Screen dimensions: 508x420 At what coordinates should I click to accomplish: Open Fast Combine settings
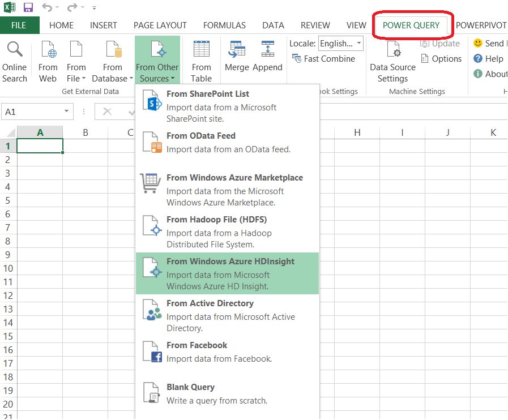pyautogui.click(x=324, y=58)
